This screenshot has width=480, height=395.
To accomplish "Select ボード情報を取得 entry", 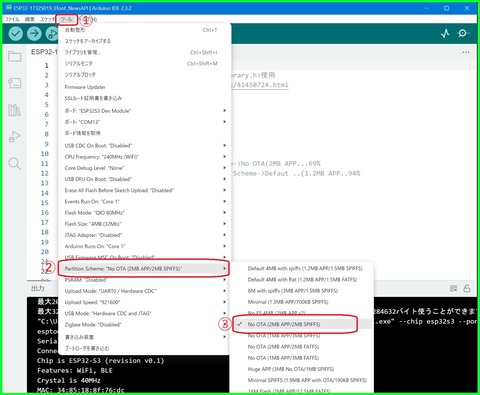I will [x=144, y=133].
